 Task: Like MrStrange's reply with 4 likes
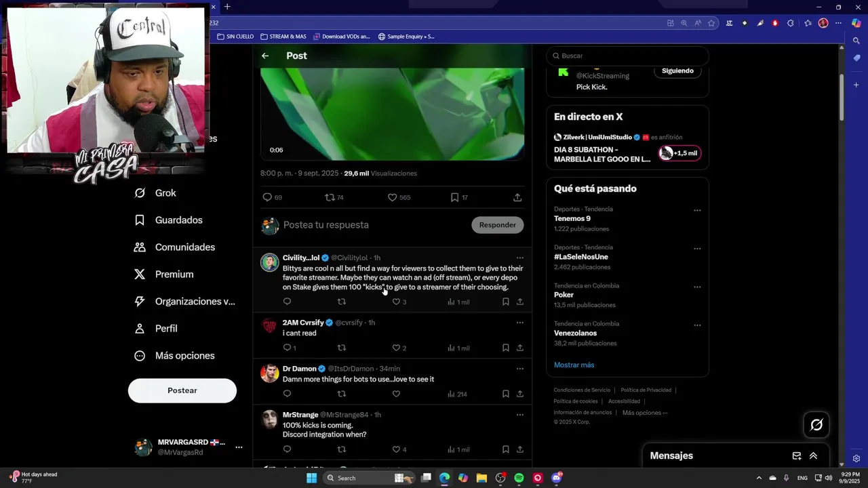tap(399, 449)
